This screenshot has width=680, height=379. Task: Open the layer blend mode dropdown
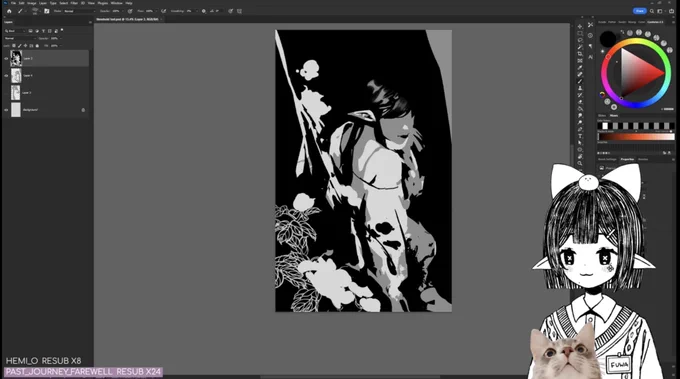pyautogui.click(x=20, y=38)
